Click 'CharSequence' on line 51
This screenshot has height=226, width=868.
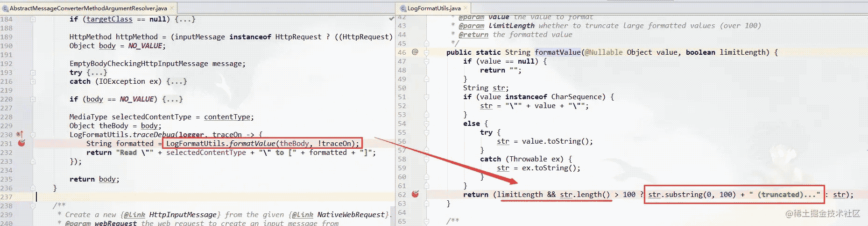coord(576,97)
